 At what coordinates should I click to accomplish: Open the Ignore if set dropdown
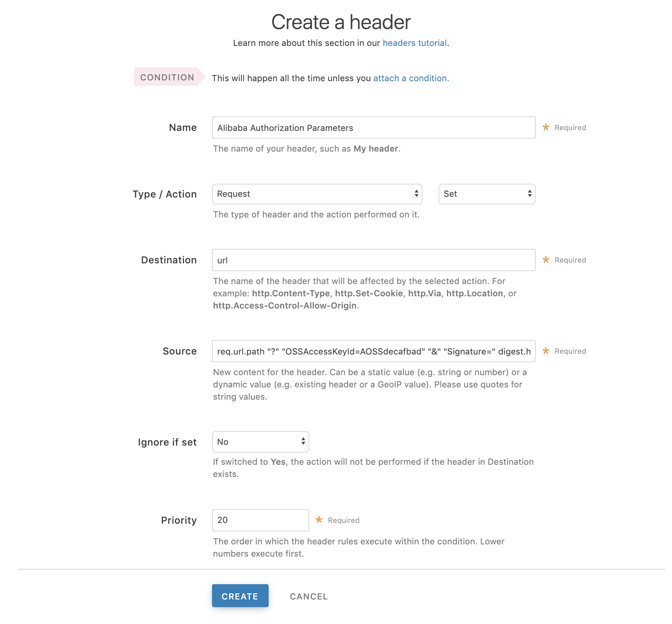pyautogui.click(x=260, y=442)
